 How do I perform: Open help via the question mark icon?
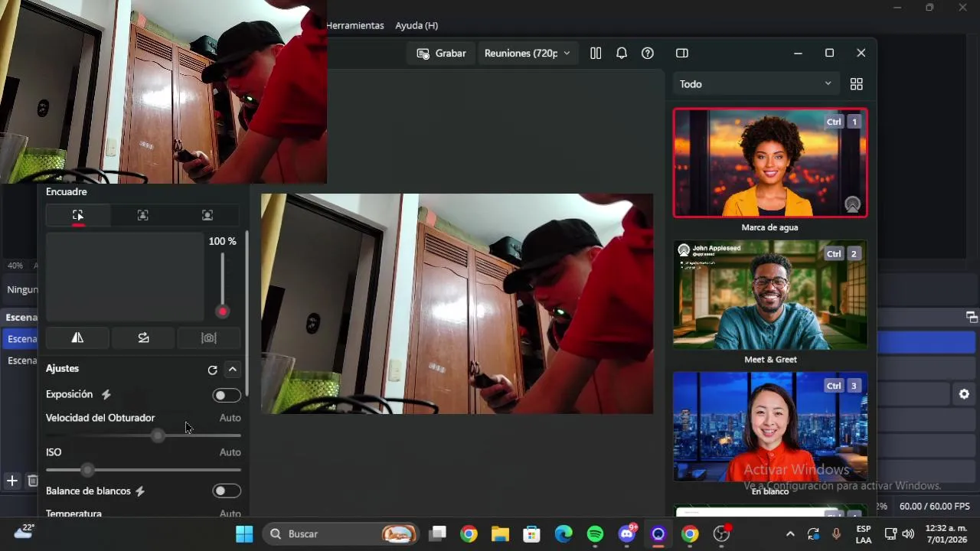648,53
